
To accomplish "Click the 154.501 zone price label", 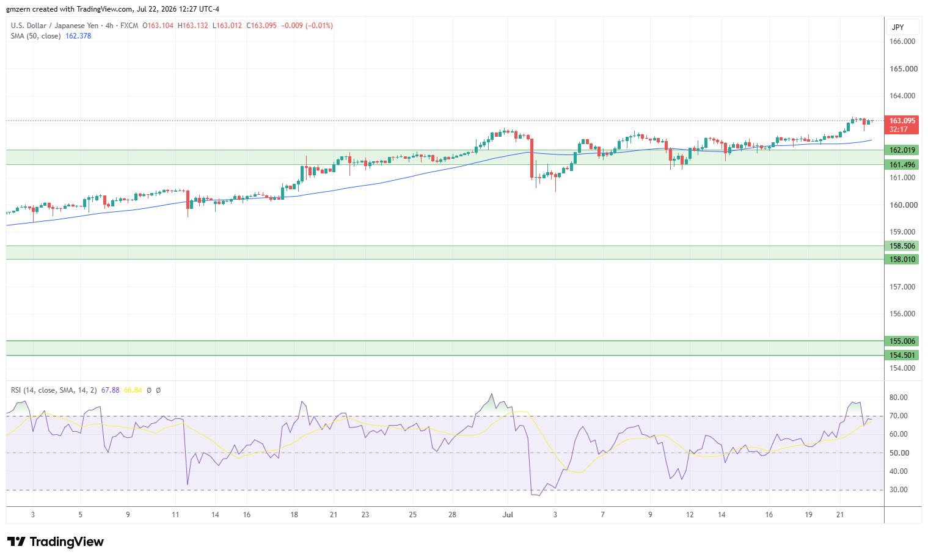I will (902, 355).
